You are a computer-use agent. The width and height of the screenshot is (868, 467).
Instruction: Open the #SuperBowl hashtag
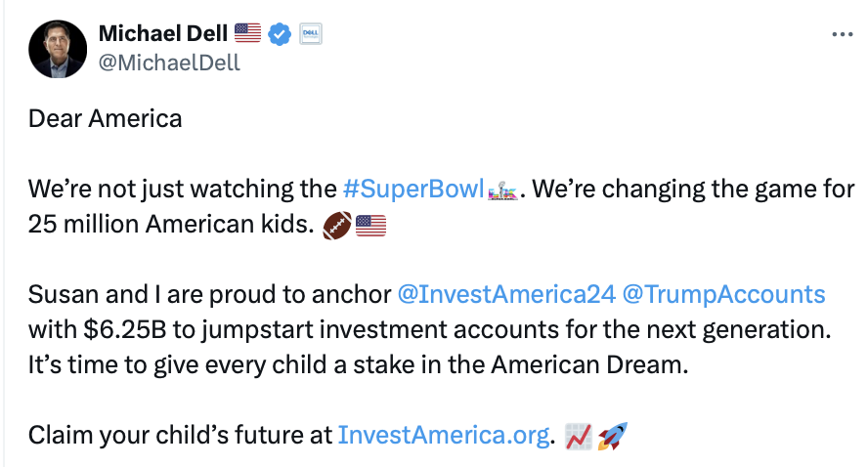(x=413, y=188)
